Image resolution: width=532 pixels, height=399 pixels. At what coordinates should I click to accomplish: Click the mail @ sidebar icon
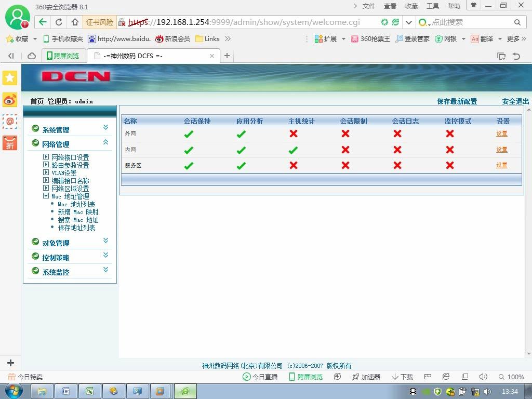10,121
